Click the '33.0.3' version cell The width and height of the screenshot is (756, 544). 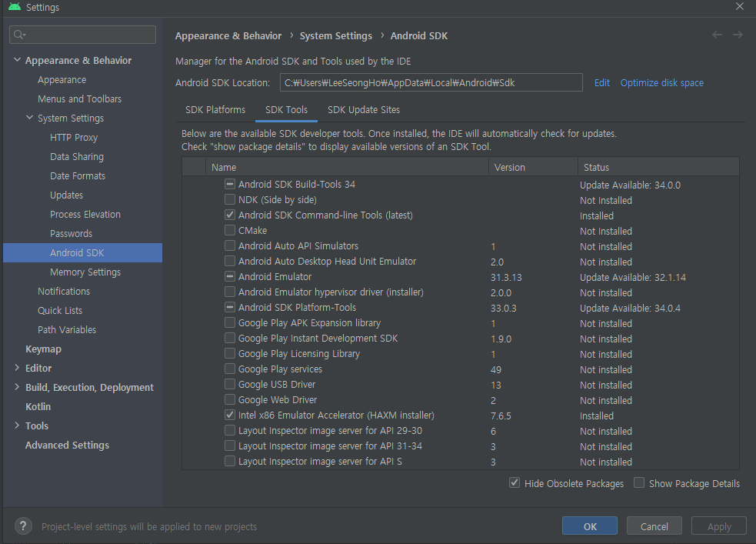(x=503, y=309)
